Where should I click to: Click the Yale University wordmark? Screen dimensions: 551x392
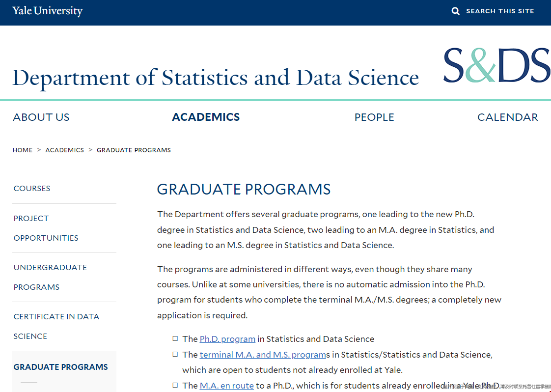48,11
